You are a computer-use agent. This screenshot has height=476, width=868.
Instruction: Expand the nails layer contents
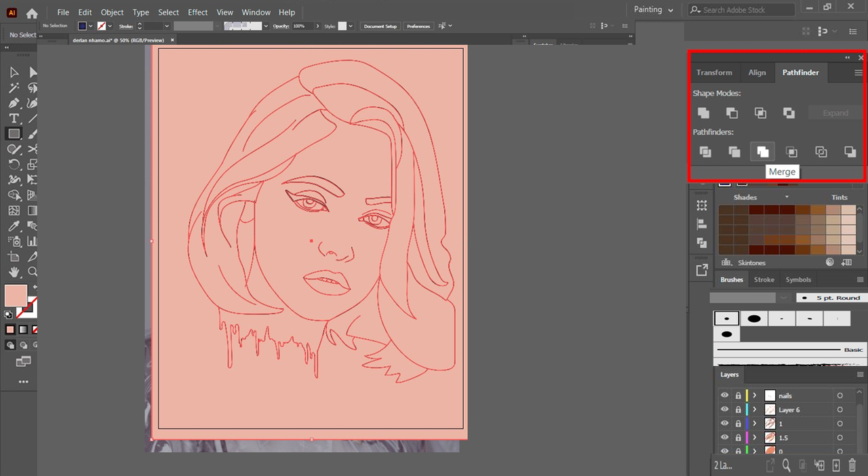pyautogui.click(x=754, y=395)
